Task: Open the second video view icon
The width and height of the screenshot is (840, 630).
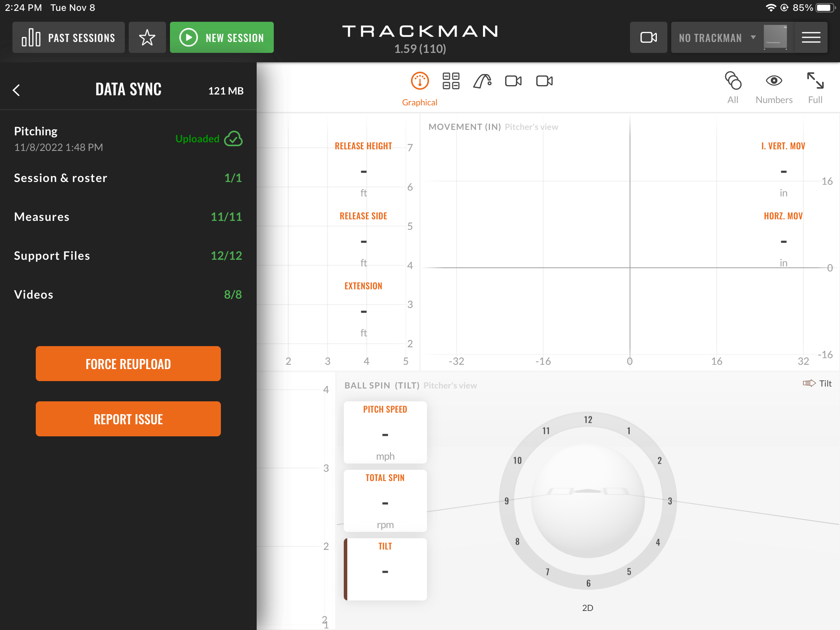Action: [544, 81]
